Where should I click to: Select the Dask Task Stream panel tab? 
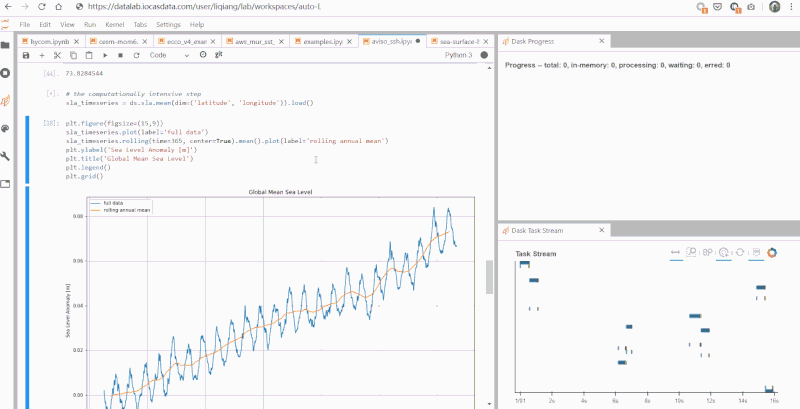[x=554, y=231]
